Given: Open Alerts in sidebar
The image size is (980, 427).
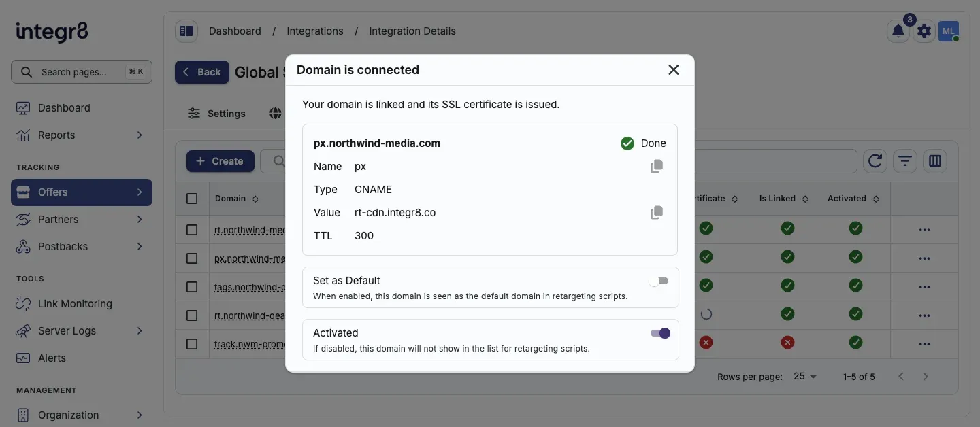Looking at the screenshot, I should [82, 358].
